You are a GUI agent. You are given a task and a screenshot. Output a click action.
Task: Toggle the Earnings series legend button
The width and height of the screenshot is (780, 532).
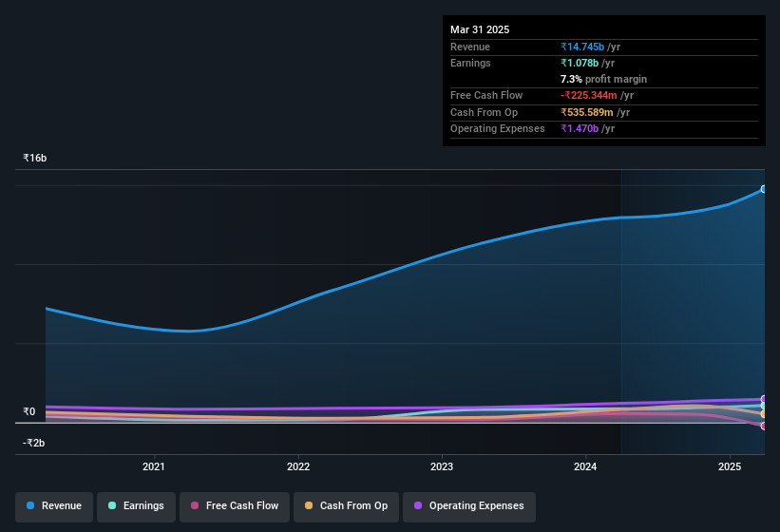[x=136, y=506]
